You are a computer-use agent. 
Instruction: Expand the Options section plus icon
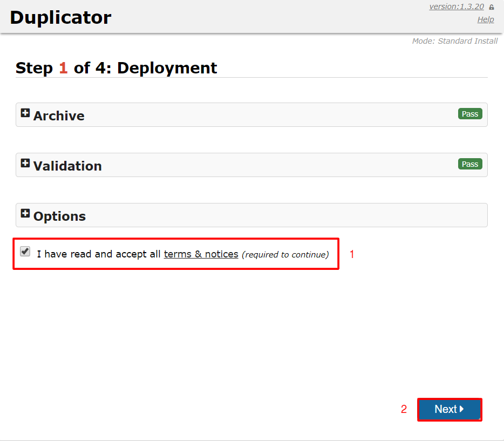click(25, 213)
